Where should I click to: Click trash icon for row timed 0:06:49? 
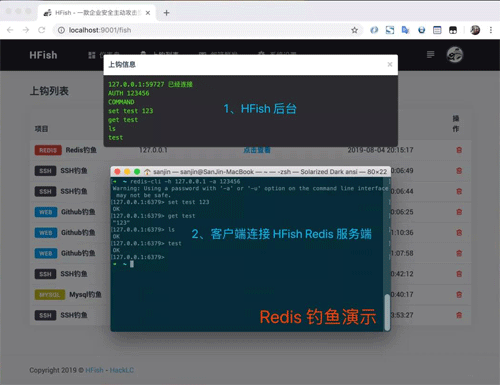tap(459, 171)
